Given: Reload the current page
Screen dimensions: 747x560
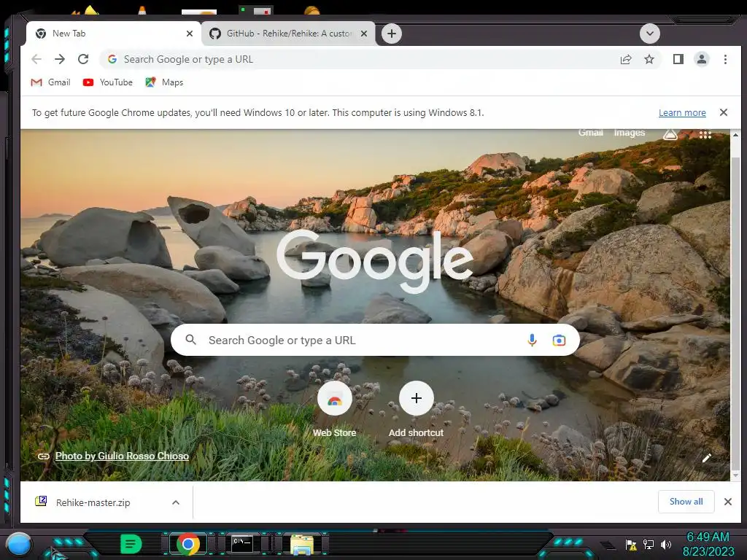Looking at the screenshot, I should 83,59.
